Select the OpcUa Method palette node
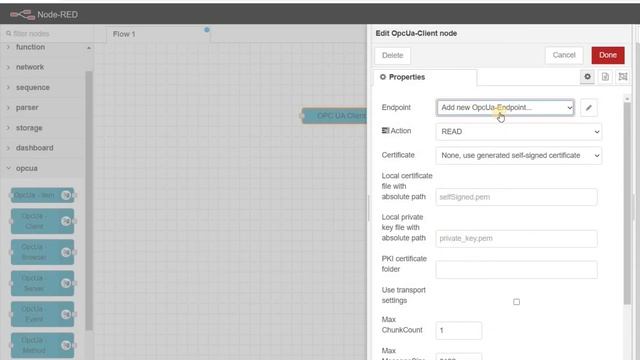Screen dimensions: 640x360 42,345
